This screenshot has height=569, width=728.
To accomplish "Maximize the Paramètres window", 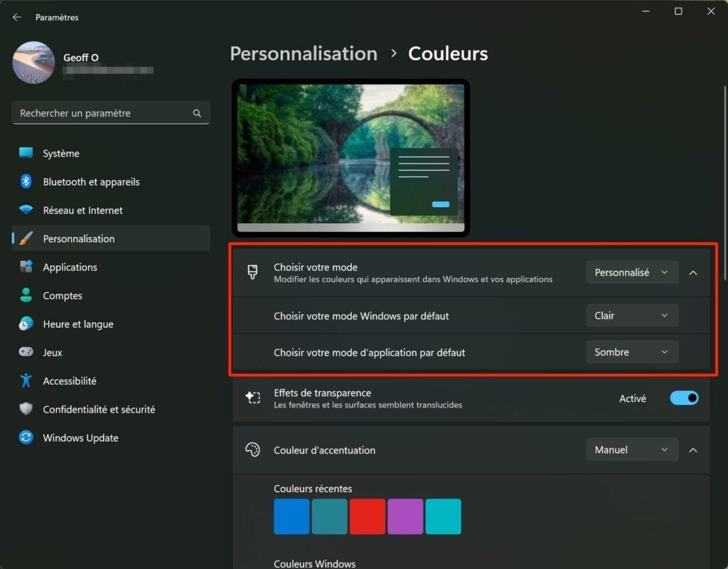I will click(x=678, y=11).
